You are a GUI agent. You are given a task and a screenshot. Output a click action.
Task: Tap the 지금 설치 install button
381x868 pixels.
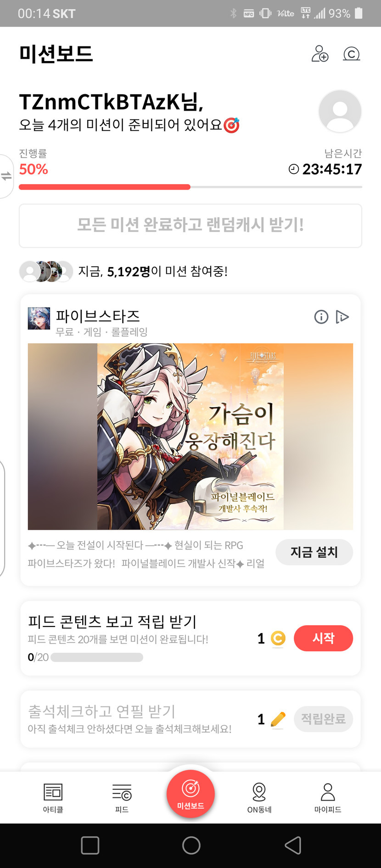point(314,552)
